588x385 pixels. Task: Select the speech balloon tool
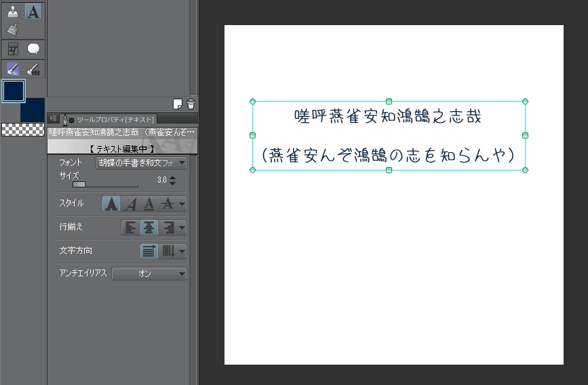(33, 49)
